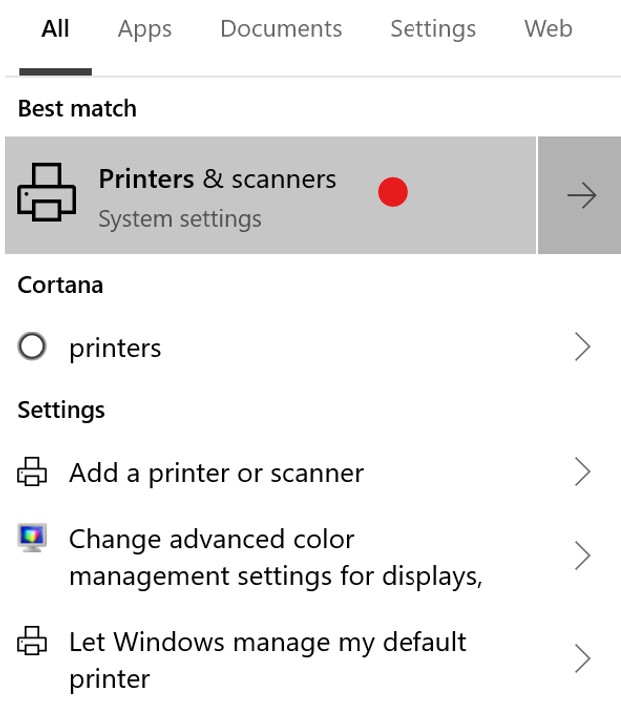This screenshot has width=621, height=708.
Task: Switch to the All tab
Action: (x=55, y=29)
